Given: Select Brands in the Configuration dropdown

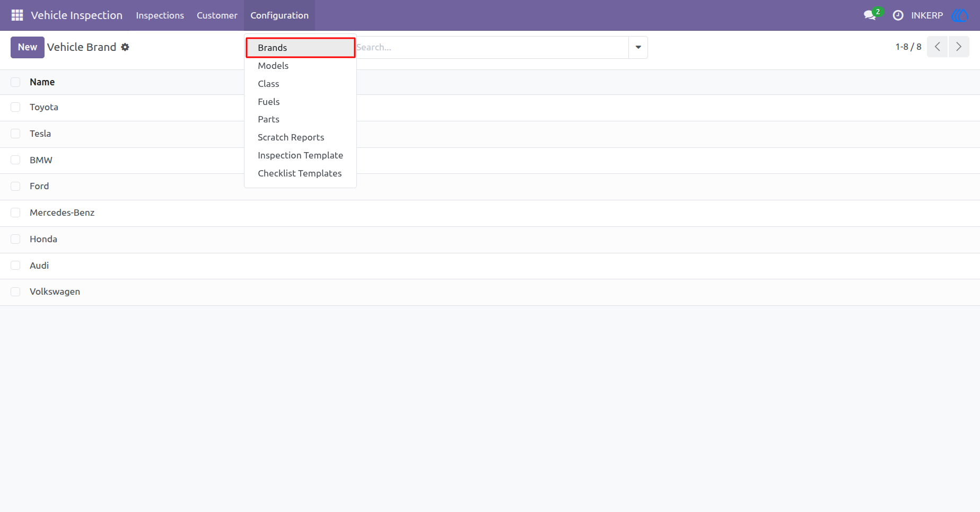Looking at the screenshot, I should pos(300,48).
